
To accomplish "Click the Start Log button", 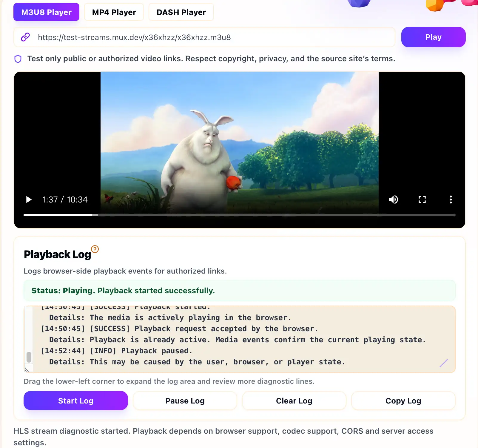I will coord(76,401).
